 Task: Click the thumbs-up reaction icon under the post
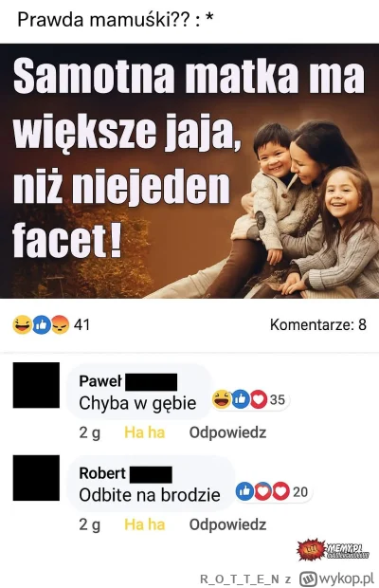coord(41,324)
